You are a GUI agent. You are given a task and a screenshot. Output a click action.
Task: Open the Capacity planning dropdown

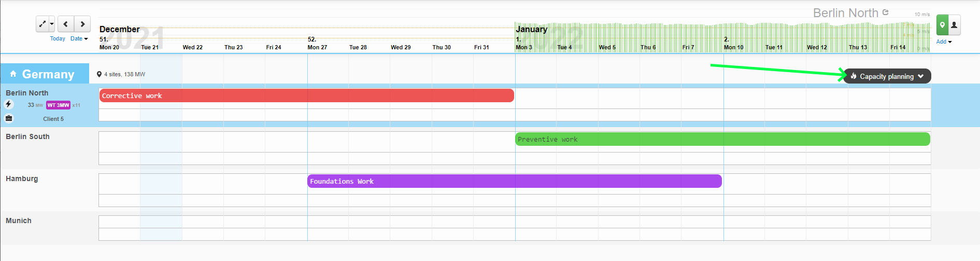click(887, 76)
